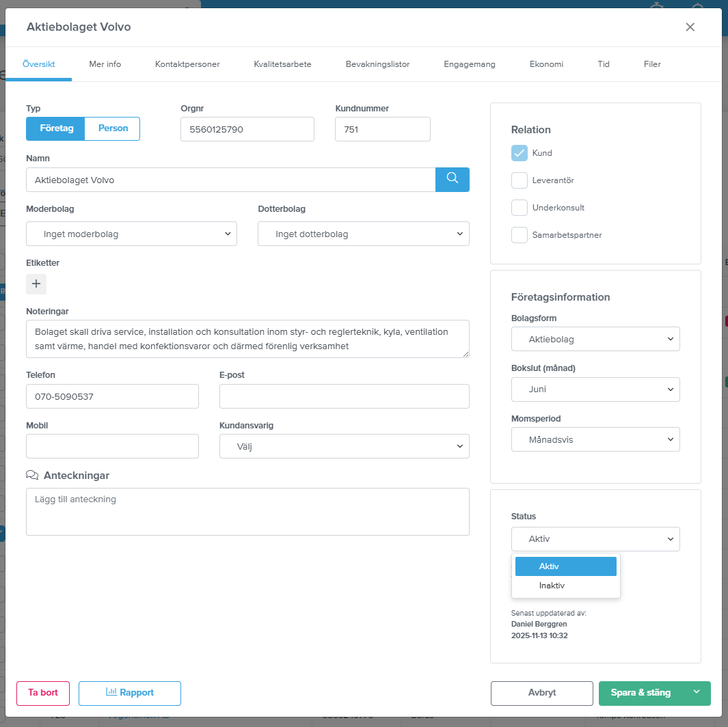Open the Bolagsform dropdown
Screen dimensions: 728x727
pos(595,339)
